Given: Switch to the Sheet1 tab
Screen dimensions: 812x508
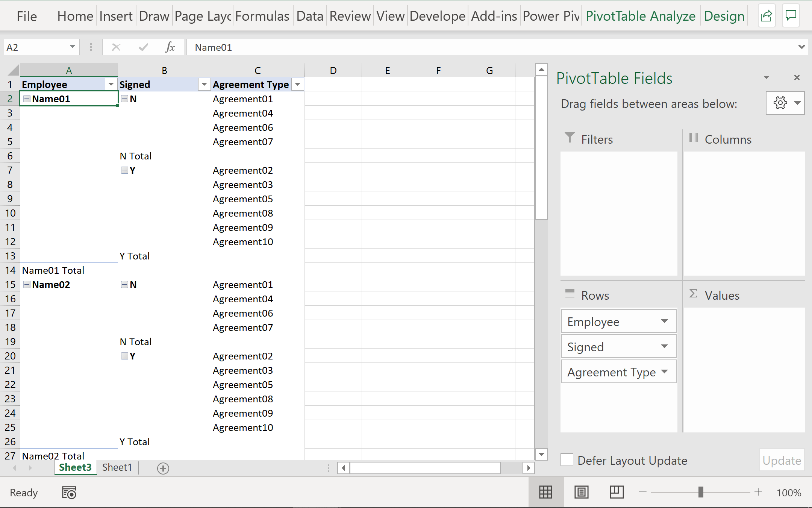Looking at the screenshot, I should coord(117,467).
